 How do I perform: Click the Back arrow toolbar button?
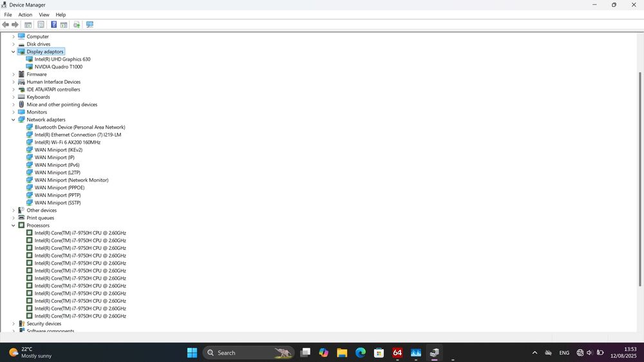tap(5, 24)
